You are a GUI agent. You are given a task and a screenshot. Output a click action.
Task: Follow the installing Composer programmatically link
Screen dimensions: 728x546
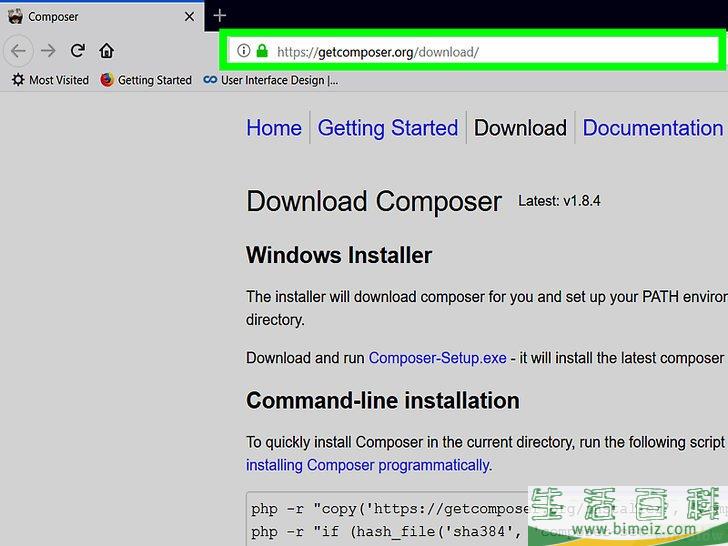point(369,465)
